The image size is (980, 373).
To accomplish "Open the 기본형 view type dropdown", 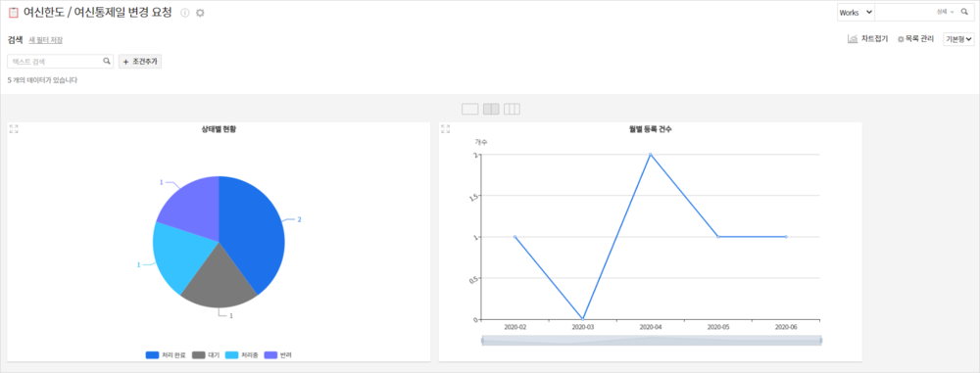I will [958, 39].
